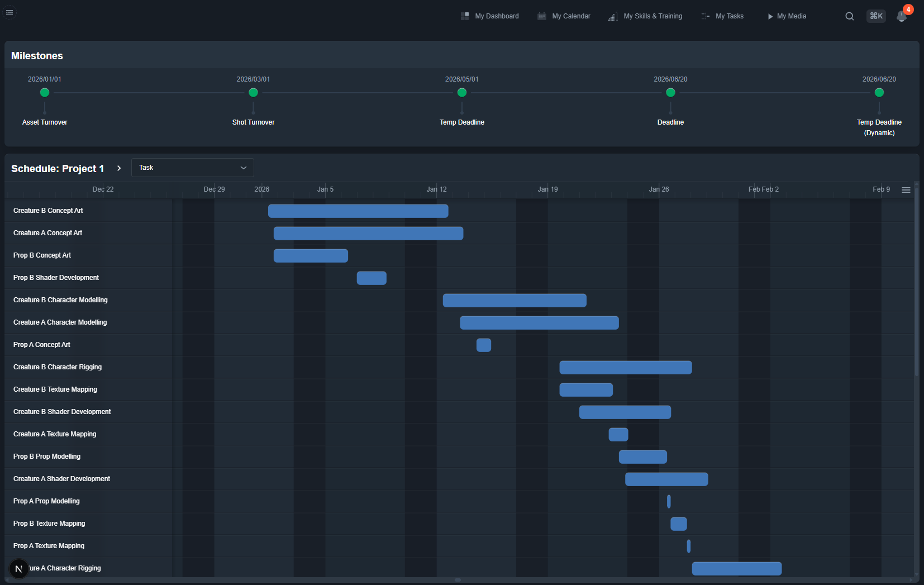
Task: Click the ⌘K shortcut button
Action: pyautogui.click(x=875, y=16)
